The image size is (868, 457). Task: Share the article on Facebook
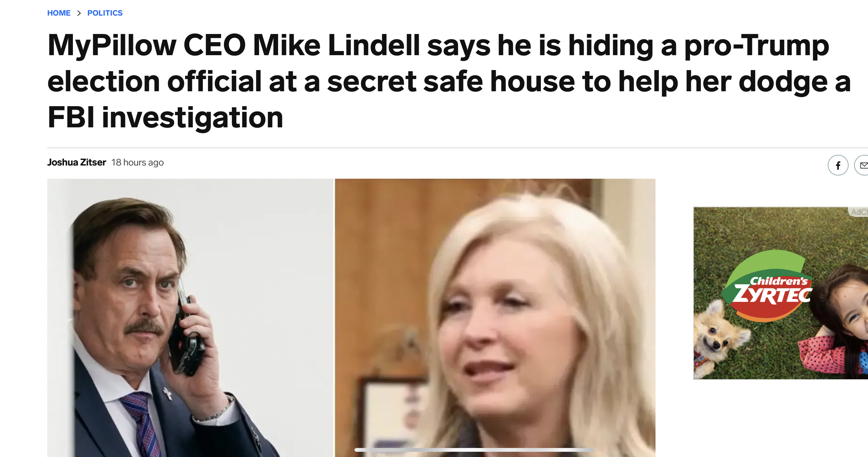point(838,165)
